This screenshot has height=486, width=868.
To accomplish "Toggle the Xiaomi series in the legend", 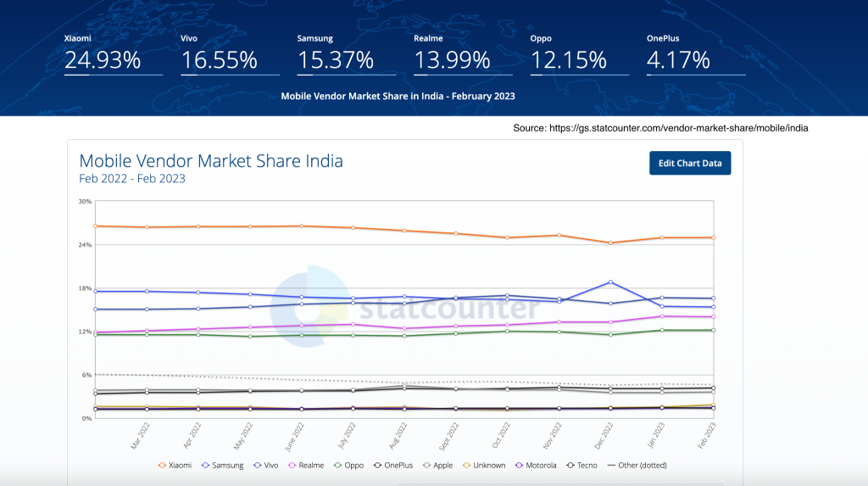I will 175,466.
